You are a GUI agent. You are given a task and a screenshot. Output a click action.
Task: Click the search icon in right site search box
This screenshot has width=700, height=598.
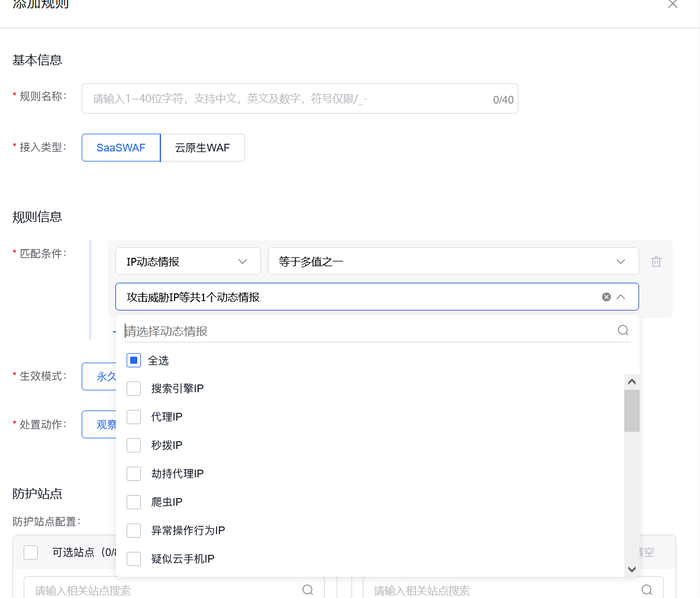[x=646, y=590]
